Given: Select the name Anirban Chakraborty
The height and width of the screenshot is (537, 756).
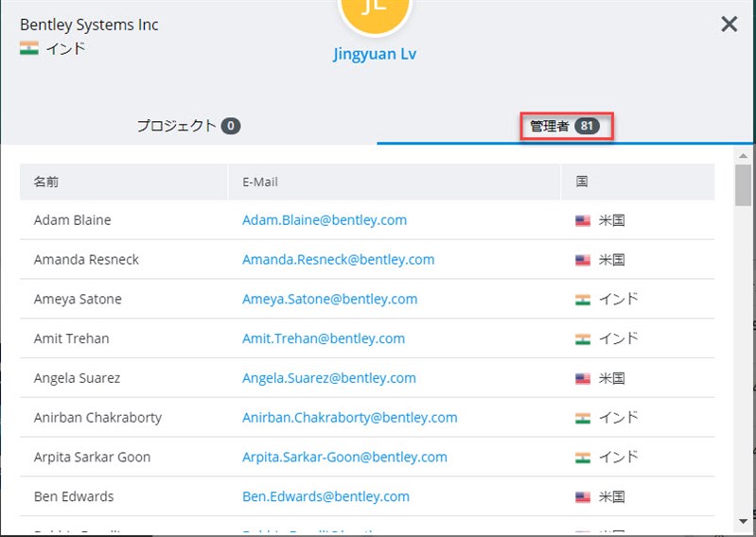Looking at the screenshot, I should (97, 418).
